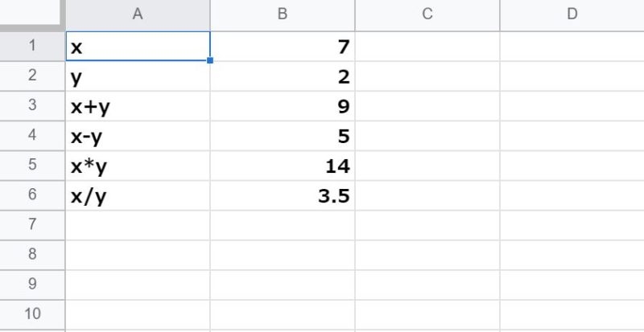Select cell A1 containing x

click(137, 47)
